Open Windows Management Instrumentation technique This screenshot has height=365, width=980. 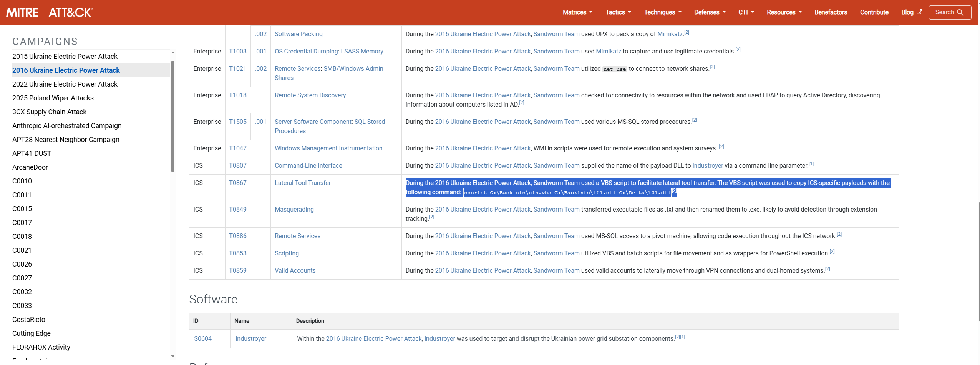coord(328,148)
